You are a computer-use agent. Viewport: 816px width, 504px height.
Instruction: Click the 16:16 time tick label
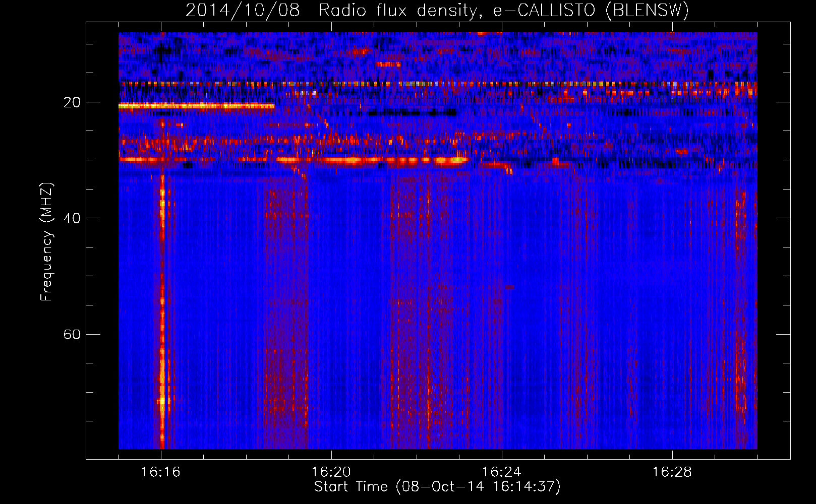[161, 472]
